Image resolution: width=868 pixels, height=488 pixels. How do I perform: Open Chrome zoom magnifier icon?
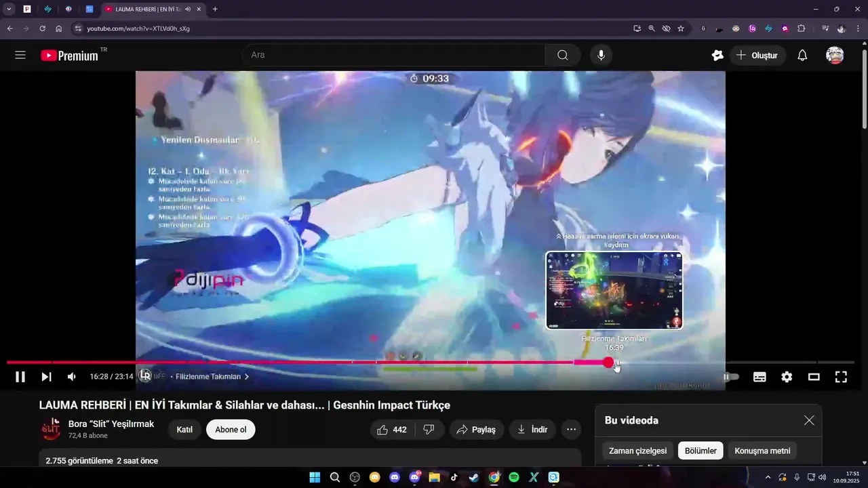(x=652, y=28)
